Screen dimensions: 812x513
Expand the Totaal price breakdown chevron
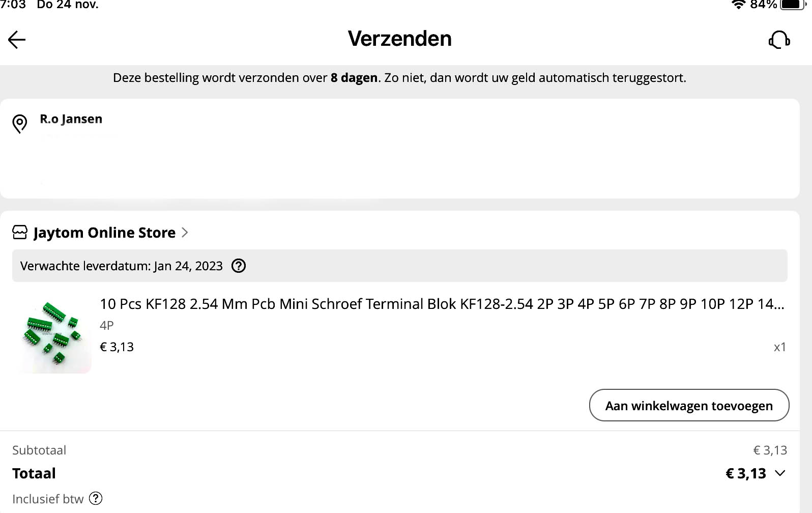(780, 473)
